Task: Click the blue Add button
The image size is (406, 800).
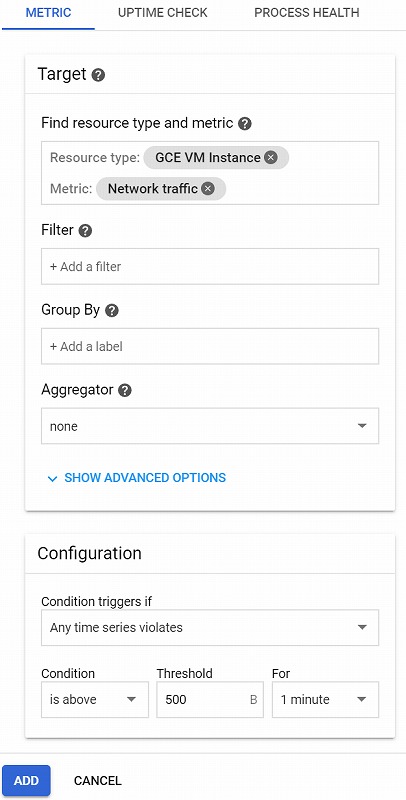Action: [x=26, y=781]
